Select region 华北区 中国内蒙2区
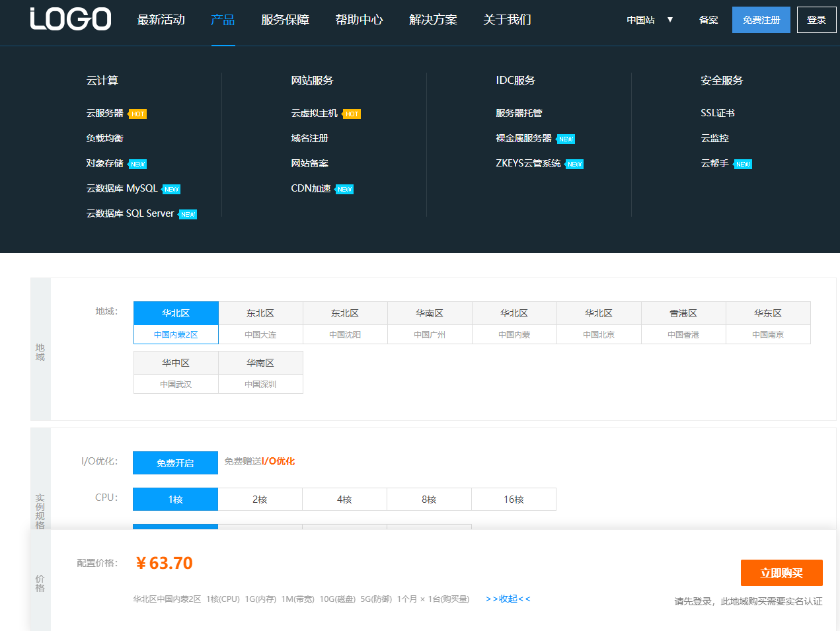This screenshot has width=840, height=631. pos(176,323)
